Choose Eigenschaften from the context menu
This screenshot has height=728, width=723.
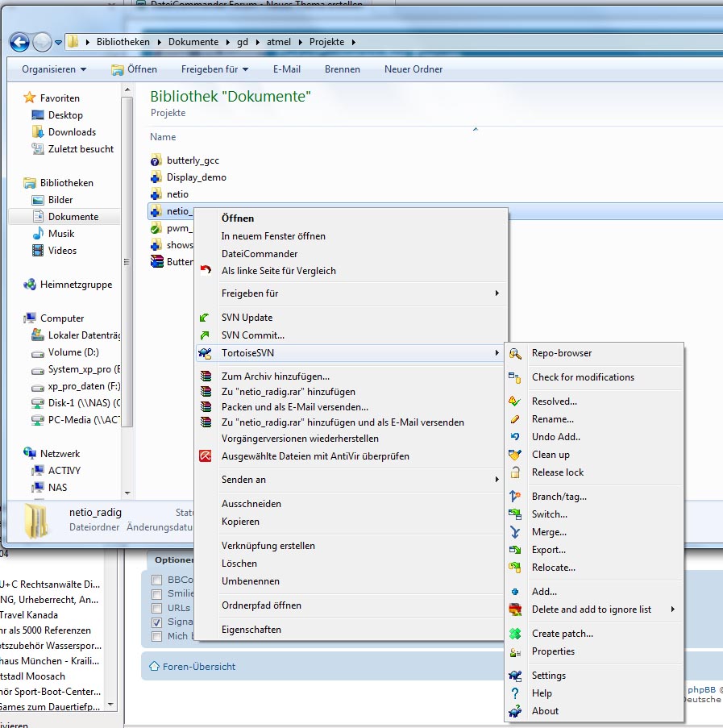(x=251, y=630)
